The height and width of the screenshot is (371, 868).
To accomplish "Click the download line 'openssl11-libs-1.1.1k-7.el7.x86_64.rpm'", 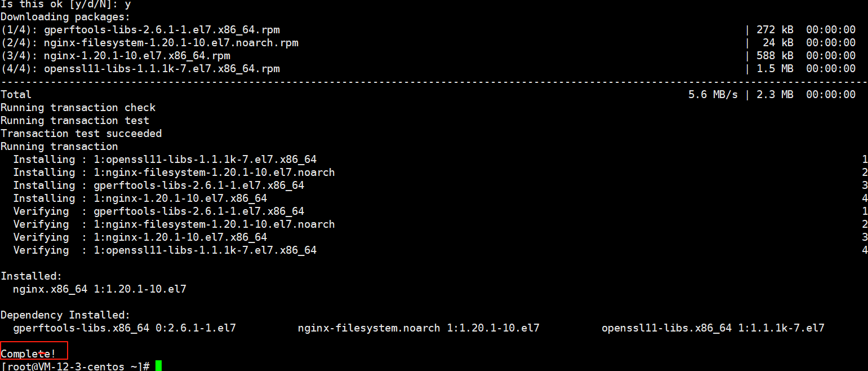I will tap(140, 69).
